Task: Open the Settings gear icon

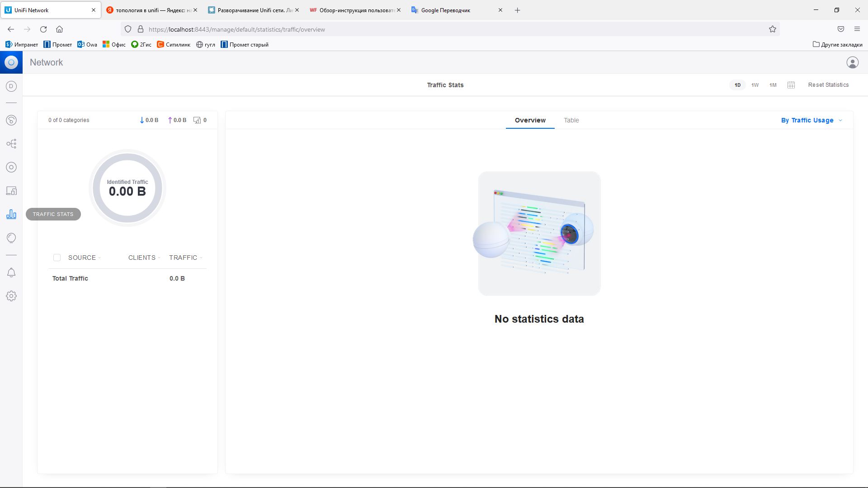Action: (11, 296)
